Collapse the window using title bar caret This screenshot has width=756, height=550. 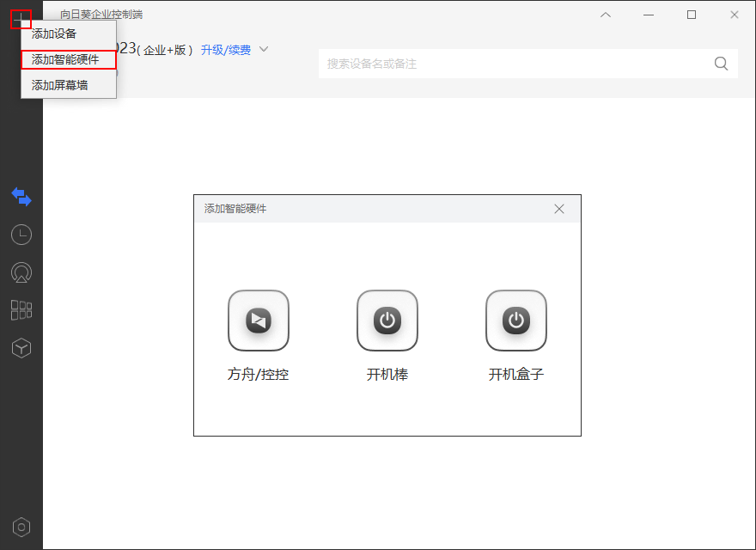(606, 15)
